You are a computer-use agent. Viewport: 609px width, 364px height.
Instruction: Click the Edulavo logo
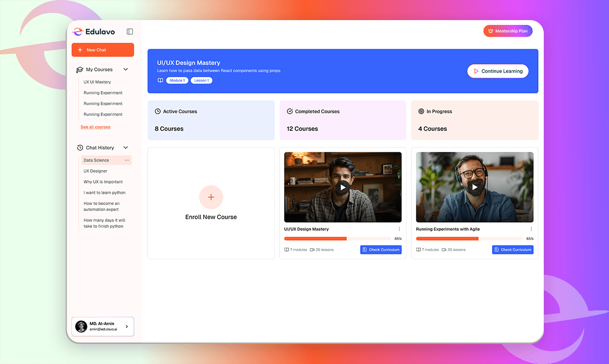coord(94,32)
